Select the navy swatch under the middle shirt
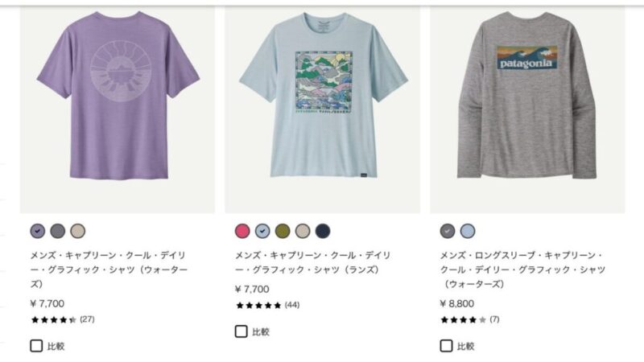The width and height of the screenshot is (644, 362). (323, 231)
